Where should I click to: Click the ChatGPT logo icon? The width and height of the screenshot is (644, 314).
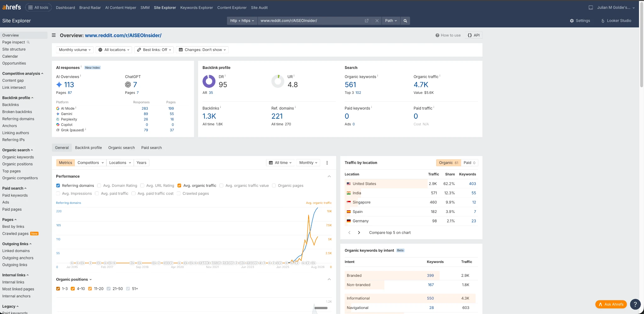(x=128, y=85)
